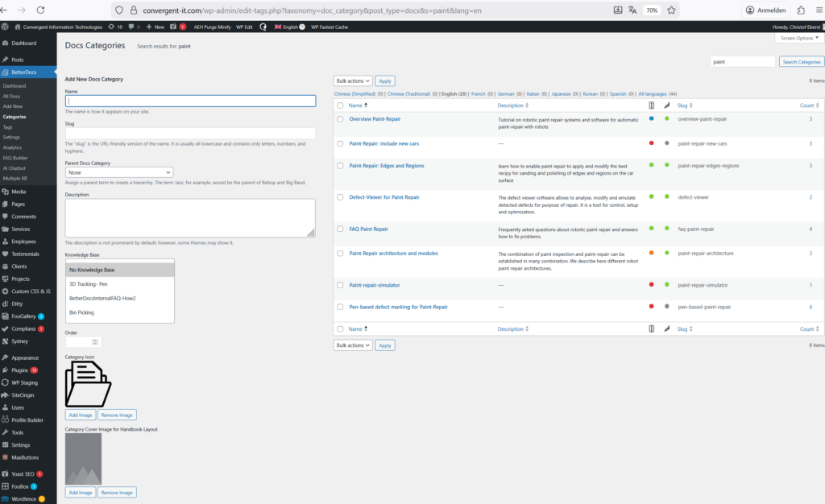Filter the list by All languages
Viewport: 825px width, 504px height.
657,93
